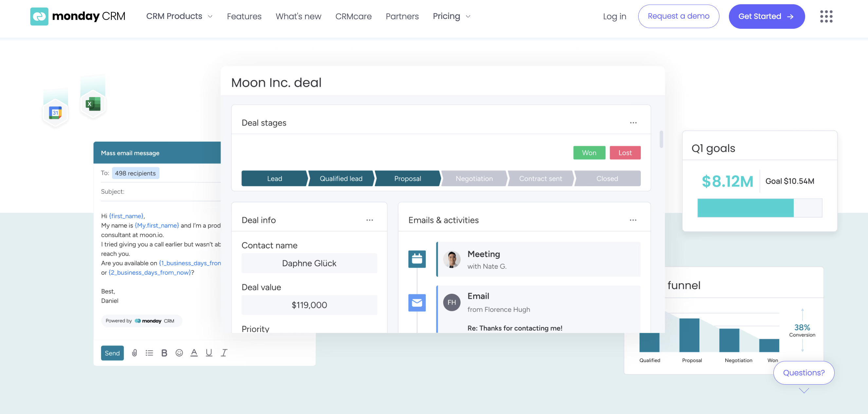This screenshot has width=868, height=414.
Task: Click the chevron below Questions button
Action: (804, 391)
